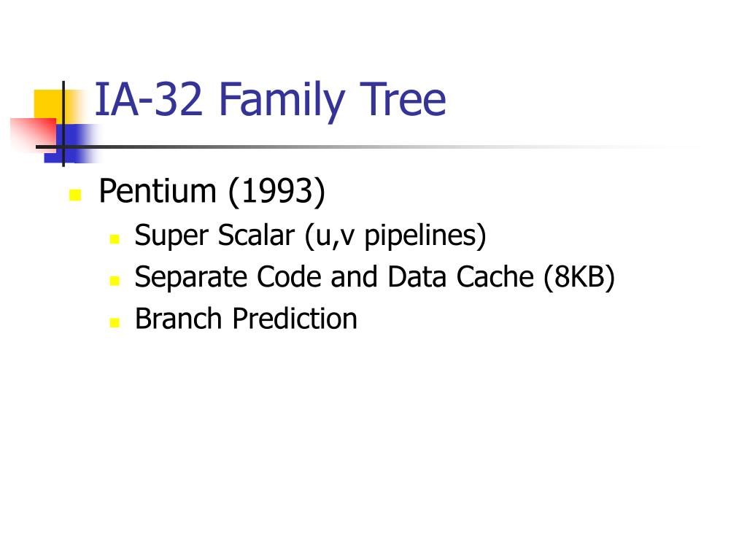The image size is (747, 560).
Task: Click the vertical black line in title decoration
Action: 63,124
